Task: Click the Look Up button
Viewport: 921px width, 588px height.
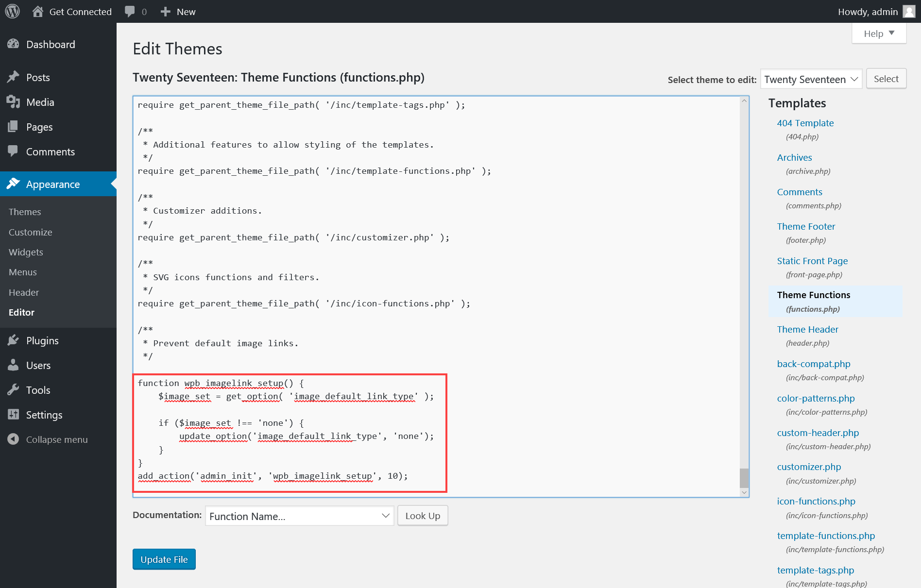Action: (x=423, y=516)
